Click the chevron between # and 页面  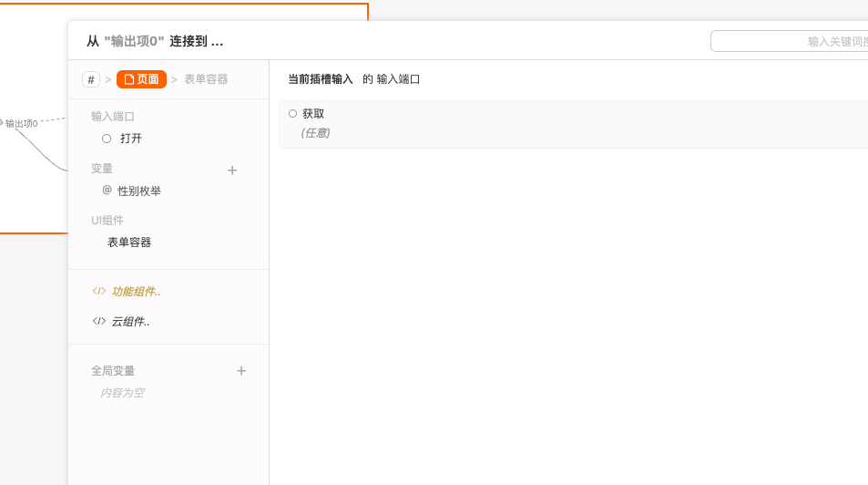point(108,79)
